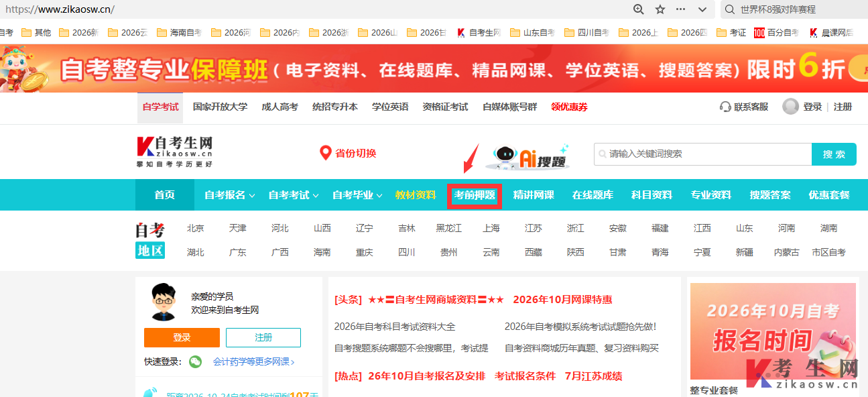Screen dimensions: 868x397
Task: Go to 首页 in the navigation bar
Action: point(165,195)
